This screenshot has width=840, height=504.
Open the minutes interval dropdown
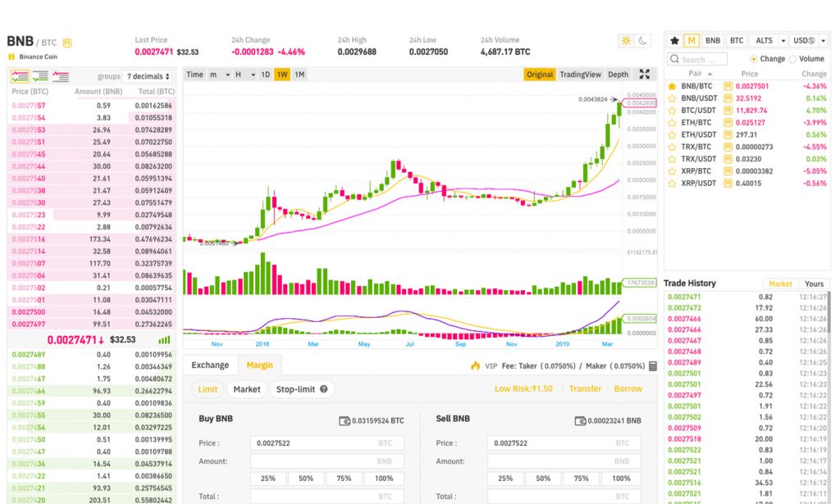(220, 75)
